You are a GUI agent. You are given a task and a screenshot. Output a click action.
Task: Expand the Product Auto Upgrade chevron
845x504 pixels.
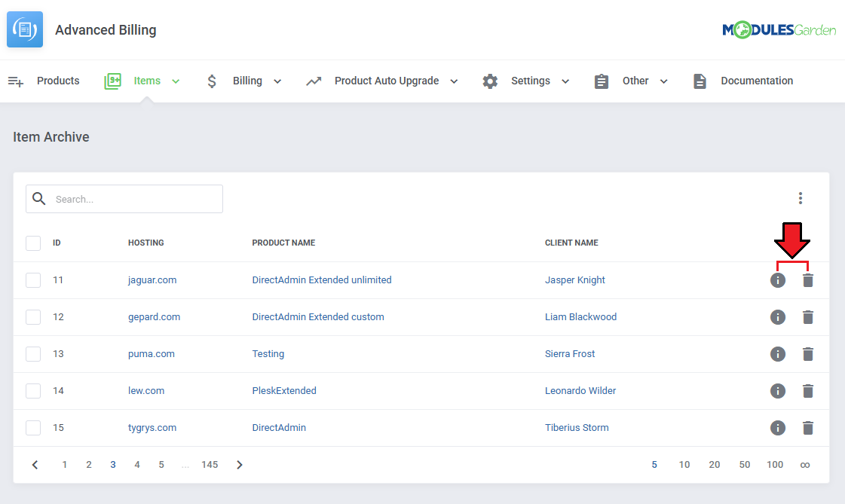[x=455, y=81]
